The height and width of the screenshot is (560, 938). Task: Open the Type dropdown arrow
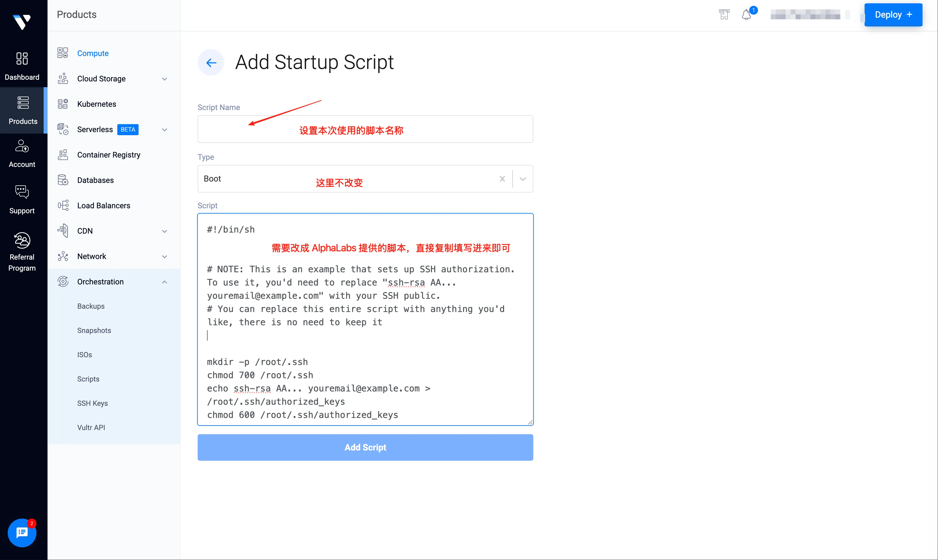[x=523, y=179]
